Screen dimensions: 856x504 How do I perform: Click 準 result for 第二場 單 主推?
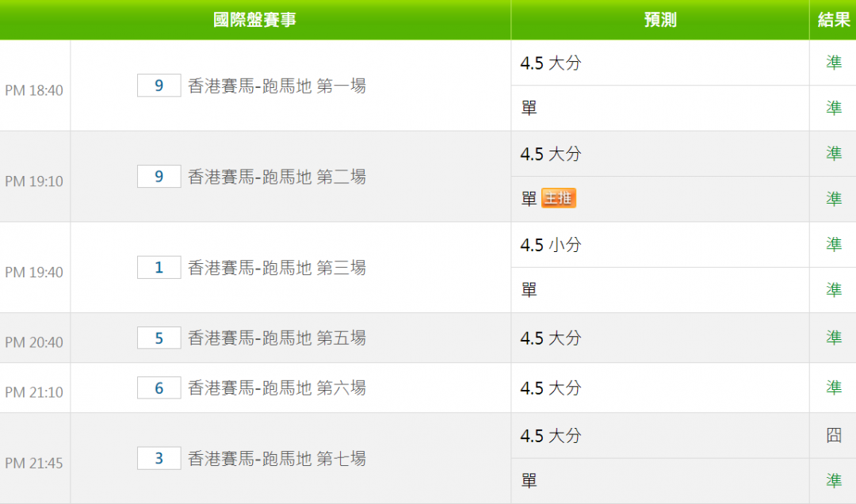coord(834,199)
